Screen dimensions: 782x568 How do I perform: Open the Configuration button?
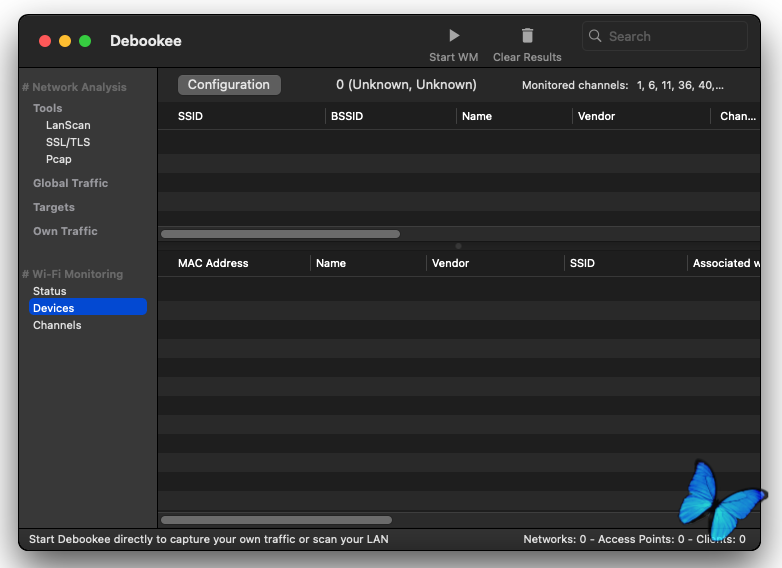[229, 85]
